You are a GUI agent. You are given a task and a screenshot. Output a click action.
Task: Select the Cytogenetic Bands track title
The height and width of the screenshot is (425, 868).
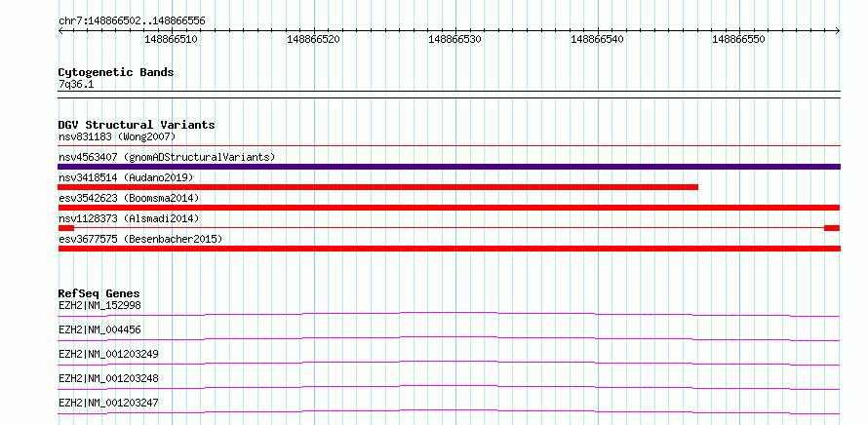pyautogui.click(x=116, y=72)
